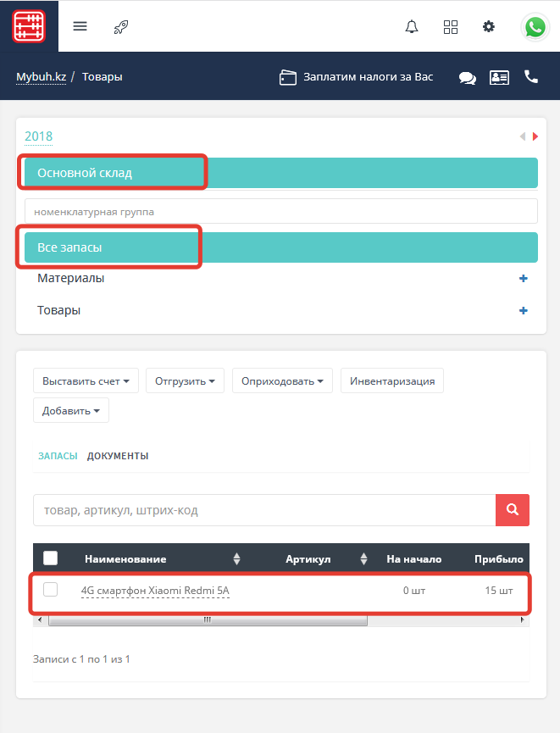Select Основной склад warehouse
This screenshot has height=733, width=560.
pos(281,173)
